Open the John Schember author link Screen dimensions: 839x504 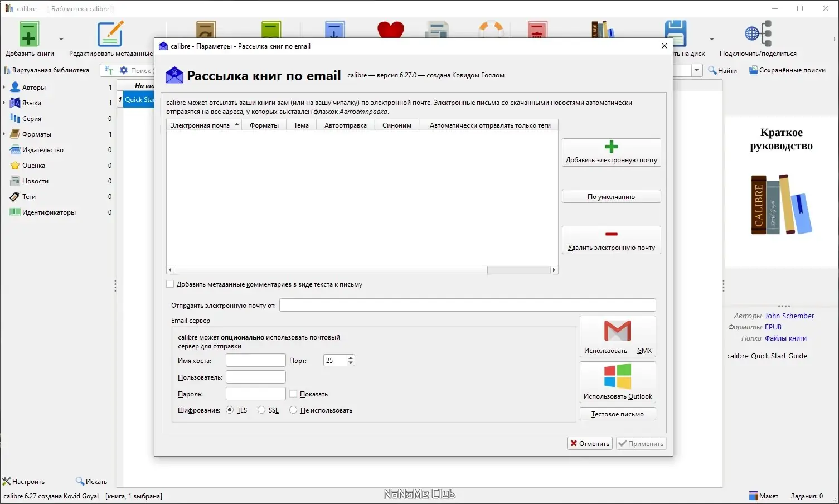click(789, 316)
